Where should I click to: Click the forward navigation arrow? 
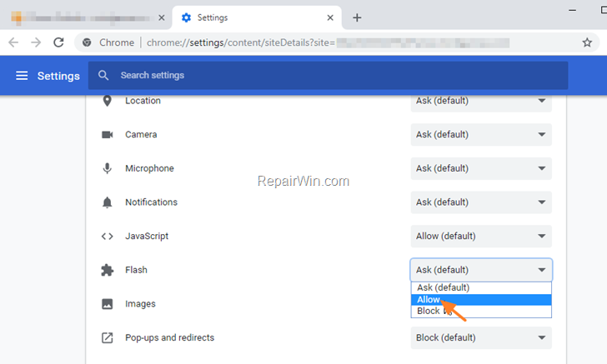(36, 42)
